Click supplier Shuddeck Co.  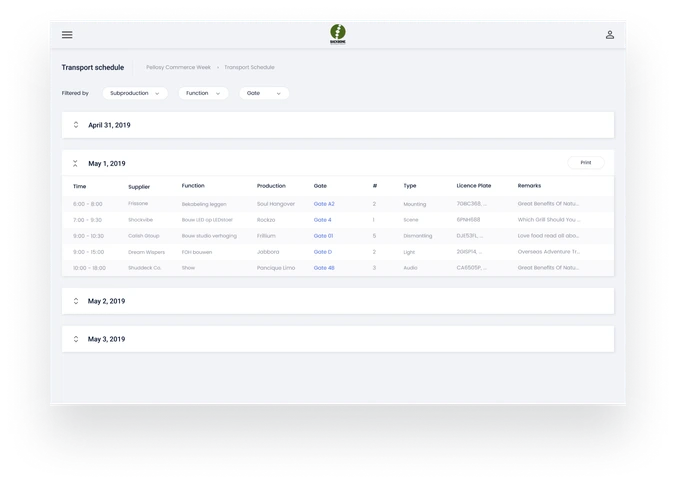(144, 268)
